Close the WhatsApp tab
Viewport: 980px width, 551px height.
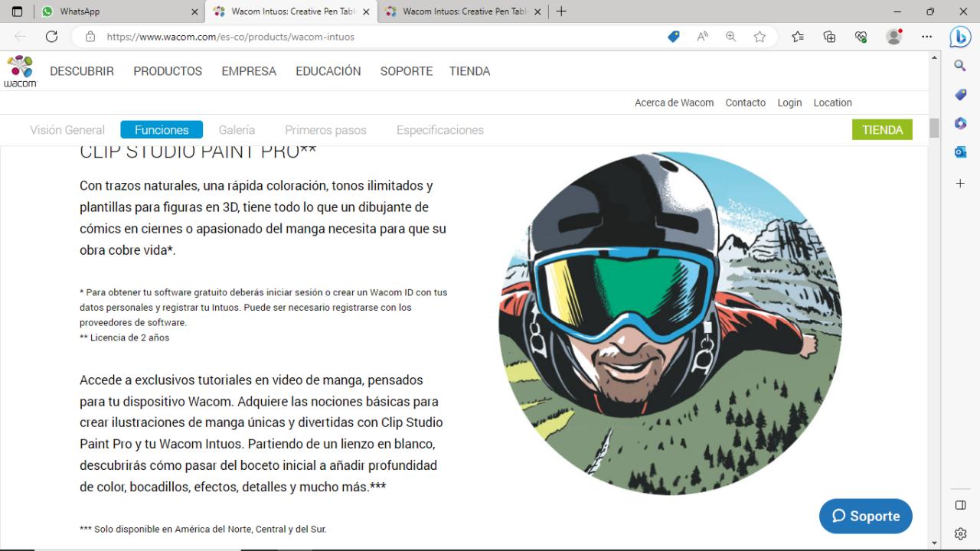click(194, 11)
